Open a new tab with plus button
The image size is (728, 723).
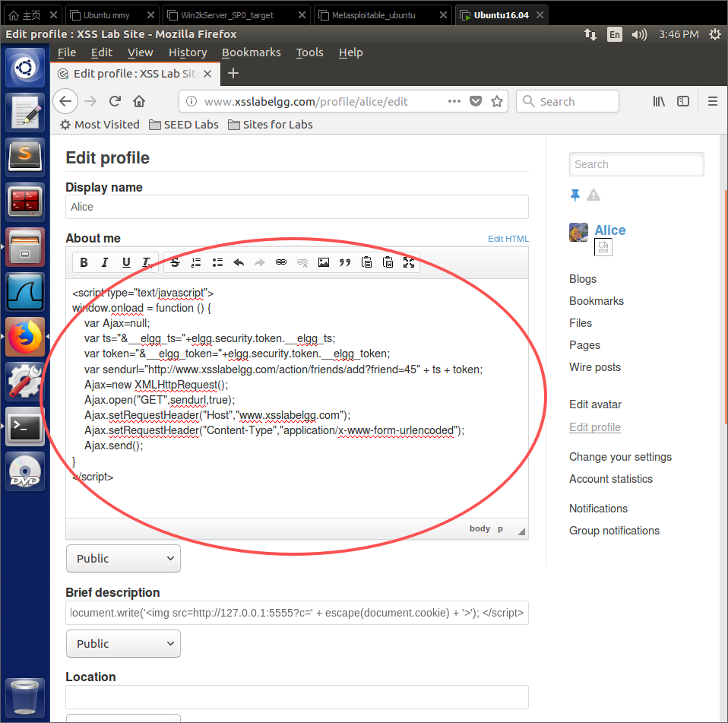coord(233,74)
